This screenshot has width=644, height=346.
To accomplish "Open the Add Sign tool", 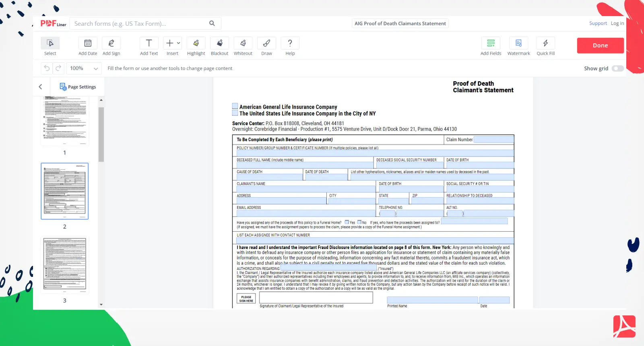I will [x=111, y=47].
